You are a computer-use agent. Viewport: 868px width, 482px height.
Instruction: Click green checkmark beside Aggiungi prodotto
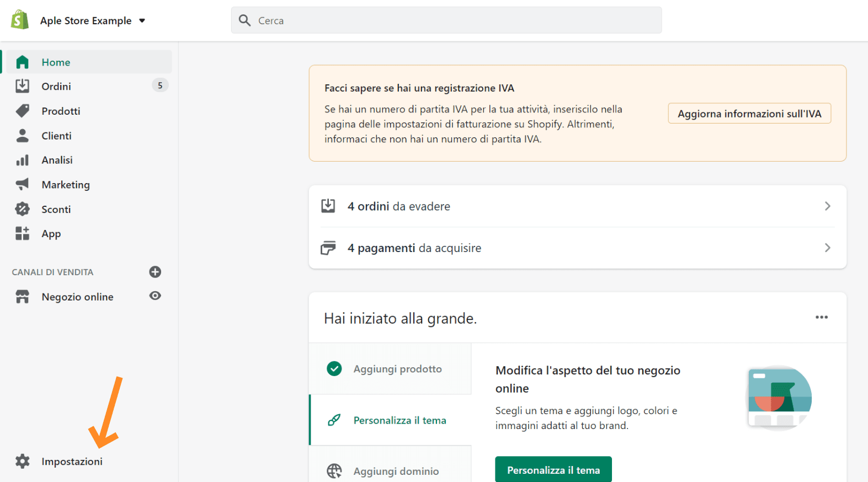(334, 368)
